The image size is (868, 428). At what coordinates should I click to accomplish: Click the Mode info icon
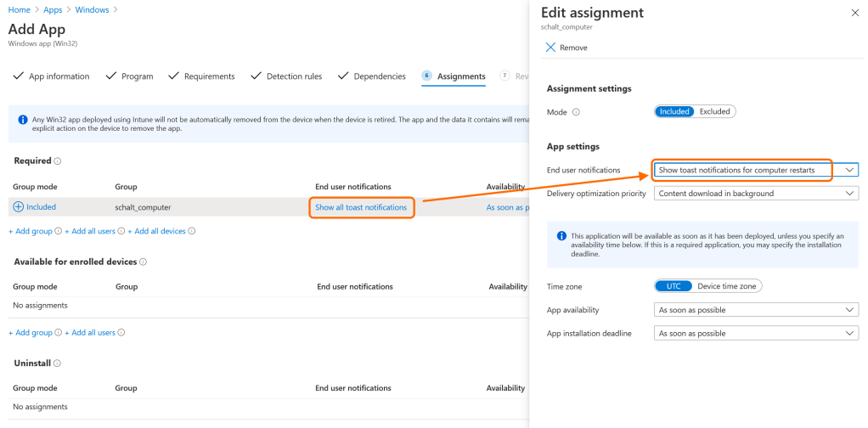pyautogui.click(x=576, y=111)
